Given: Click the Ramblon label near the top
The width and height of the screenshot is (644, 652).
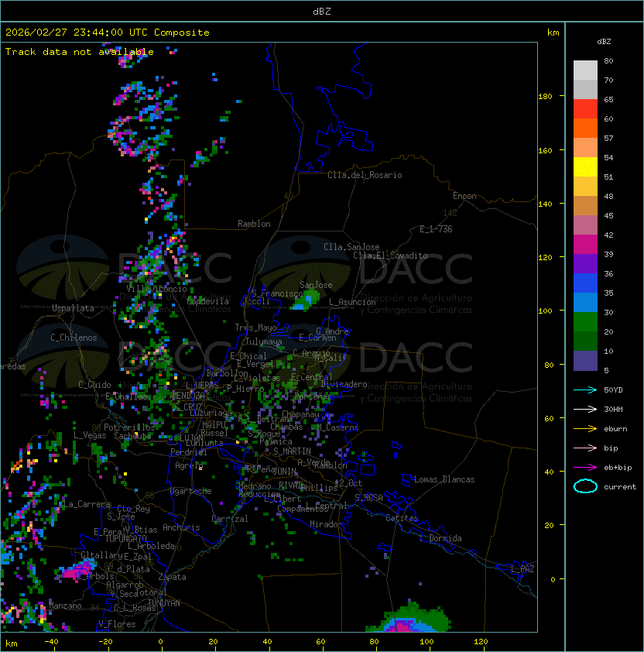Looking at the screenshot, I should click(254, 224).
